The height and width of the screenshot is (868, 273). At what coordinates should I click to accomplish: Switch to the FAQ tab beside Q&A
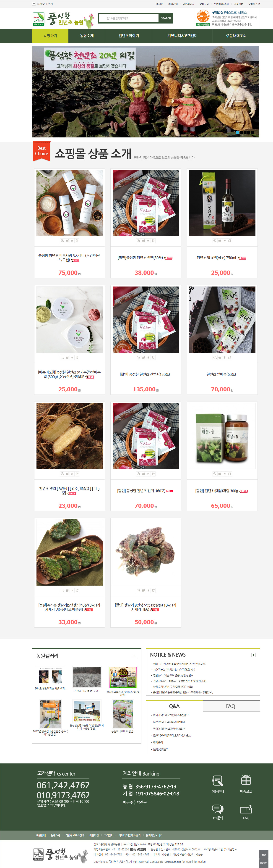pyautogui.click(x=231, y=706)
